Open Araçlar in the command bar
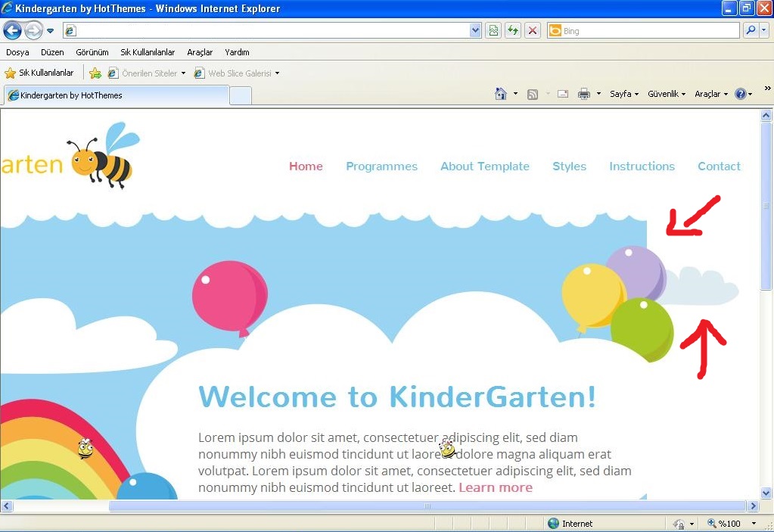The height and width of the screenshot is (532, 774). click(x=711, y=94)
